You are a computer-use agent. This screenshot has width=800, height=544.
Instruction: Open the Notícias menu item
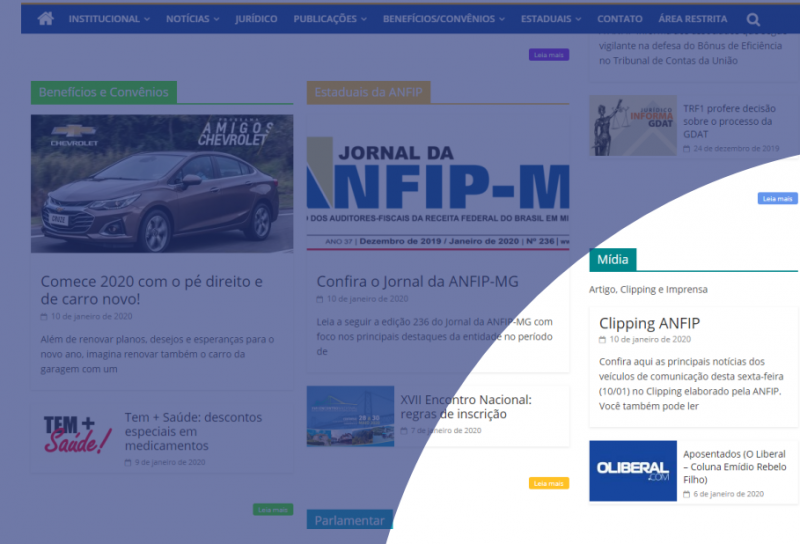(x=188, y=19)
